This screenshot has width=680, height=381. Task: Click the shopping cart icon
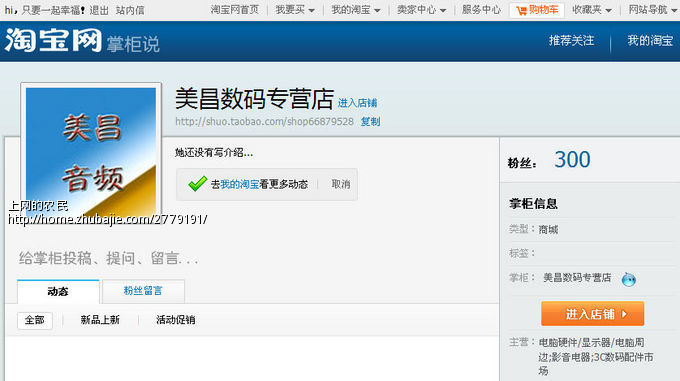point(521,10)
